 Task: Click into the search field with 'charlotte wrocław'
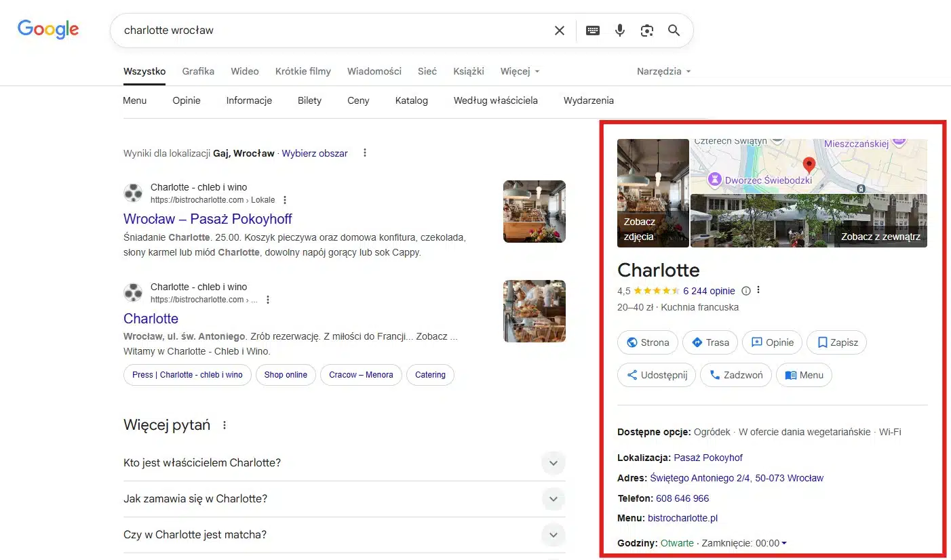(x=326, y=31)
